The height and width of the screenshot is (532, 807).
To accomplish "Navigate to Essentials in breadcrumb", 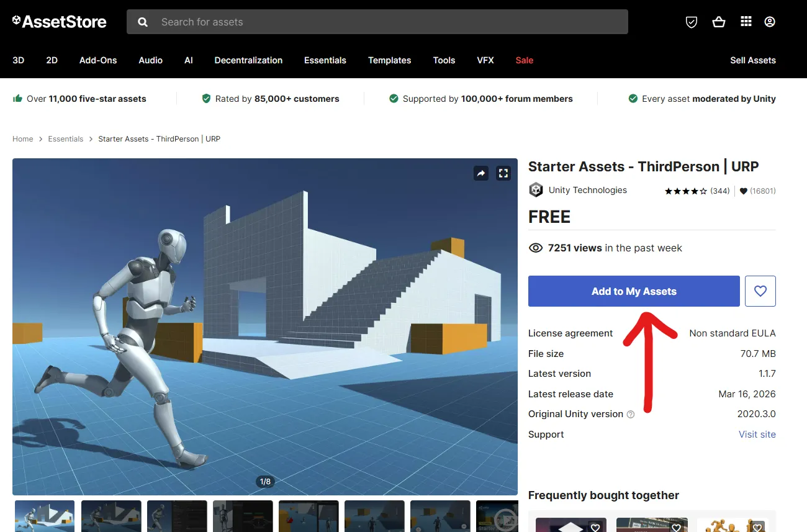I will tap(65, 139).
